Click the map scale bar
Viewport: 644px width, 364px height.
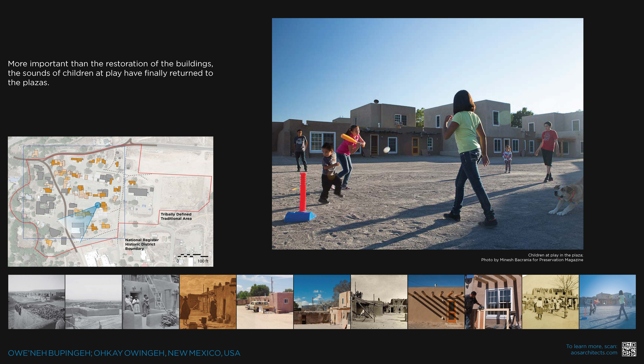tap(193, 256)
